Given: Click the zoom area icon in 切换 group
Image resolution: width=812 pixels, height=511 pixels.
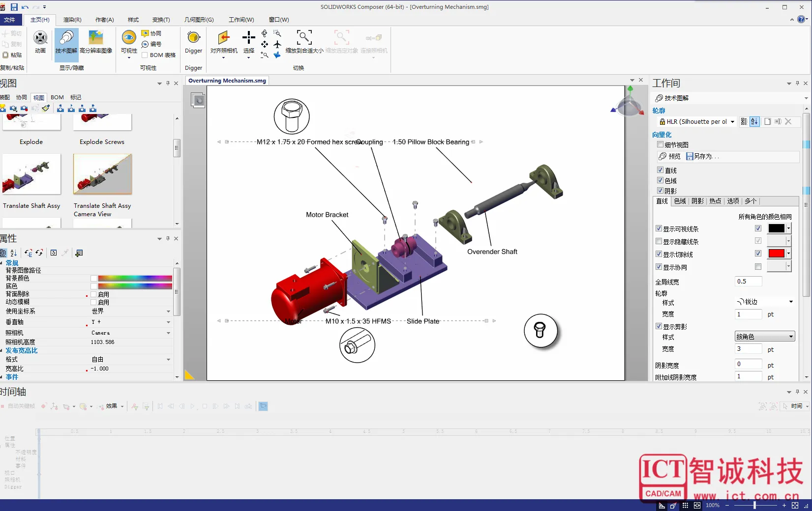Looking at the screenshot, I should 277,33.
